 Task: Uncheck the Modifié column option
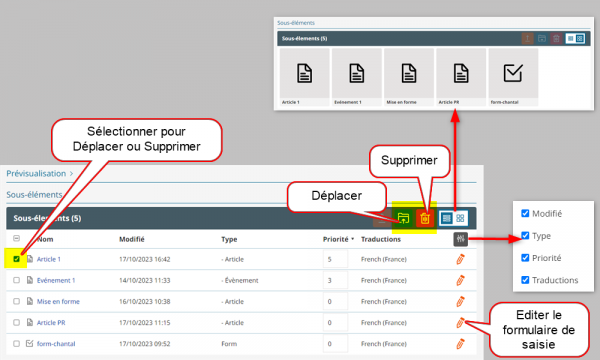pyautogui.click(x=525, y=213)
